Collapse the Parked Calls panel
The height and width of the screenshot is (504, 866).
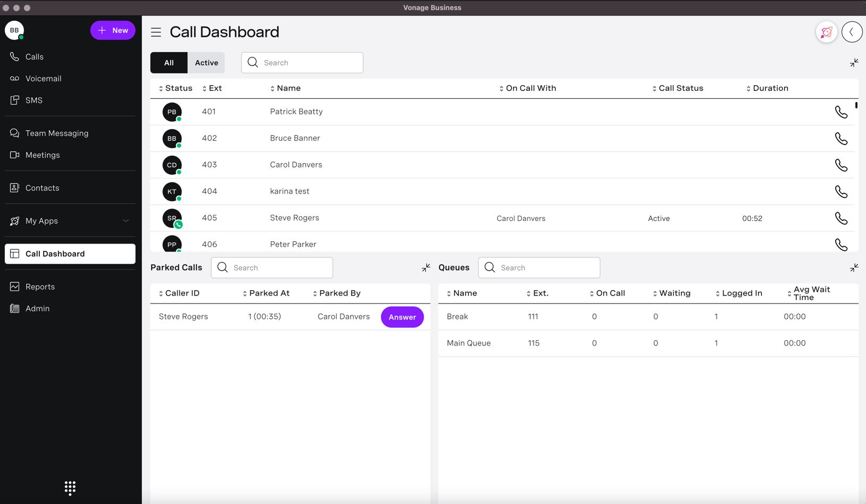click(x=426, y=267)
